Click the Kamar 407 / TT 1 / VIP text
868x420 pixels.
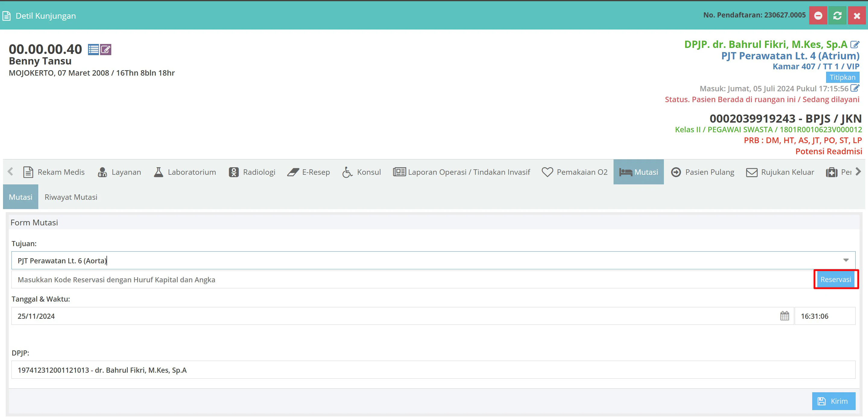tap(816, 66)
